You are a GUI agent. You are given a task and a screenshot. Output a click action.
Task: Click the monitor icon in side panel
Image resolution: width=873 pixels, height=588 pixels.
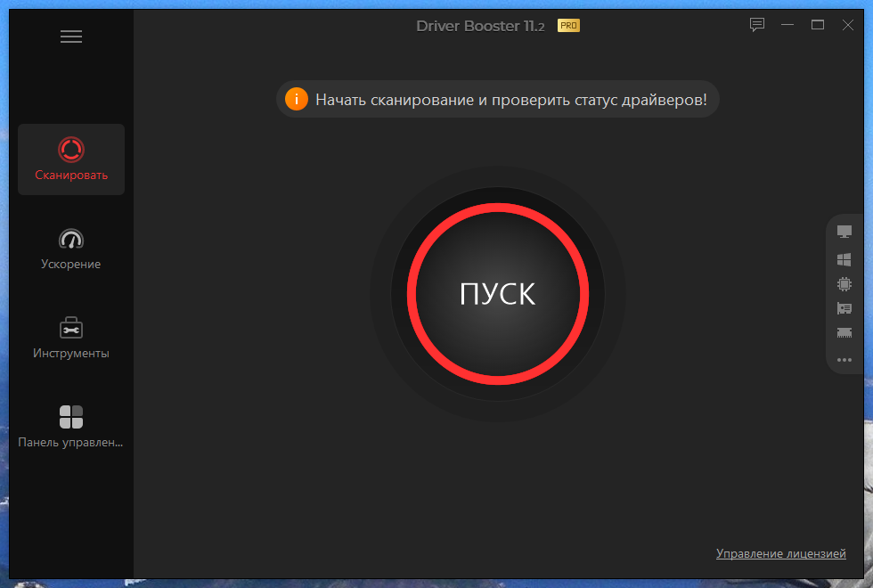pyautogui.click(x=844, y=232)
